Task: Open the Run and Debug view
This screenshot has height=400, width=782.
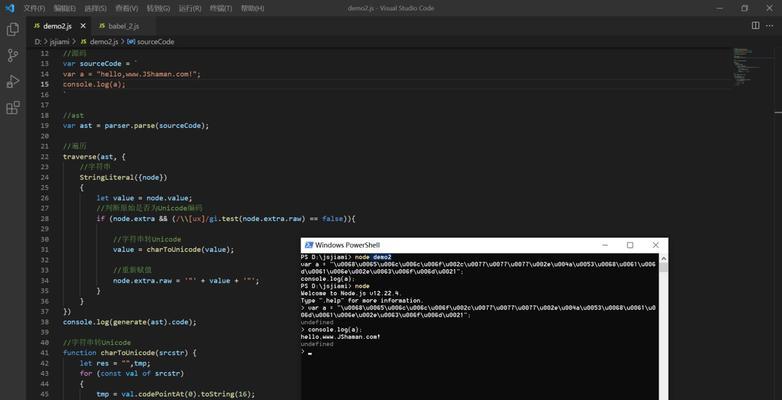Action: point(13,81)
